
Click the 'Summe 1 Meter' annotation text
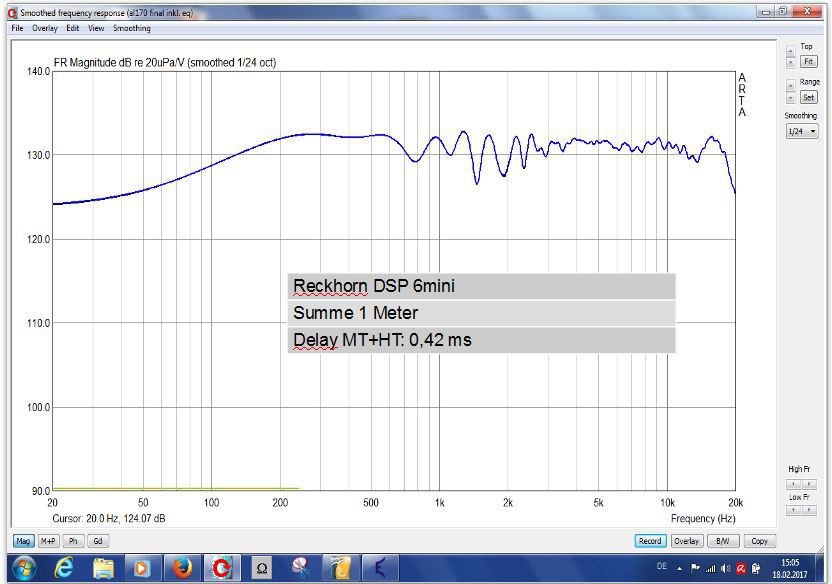click(x=356, y=313)
